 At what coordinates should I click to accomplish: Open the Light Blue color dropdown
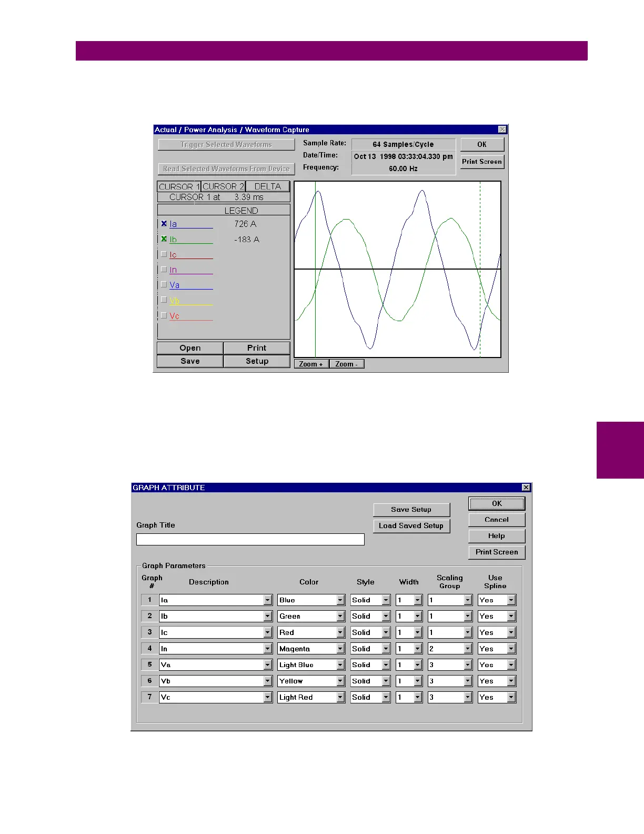coord(340,665)
